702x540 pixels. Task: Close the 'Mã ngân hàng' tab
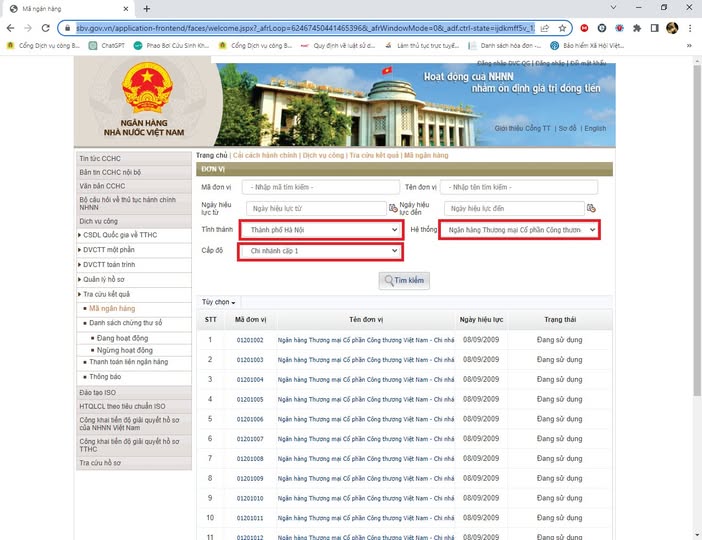(x=126, y=9)
